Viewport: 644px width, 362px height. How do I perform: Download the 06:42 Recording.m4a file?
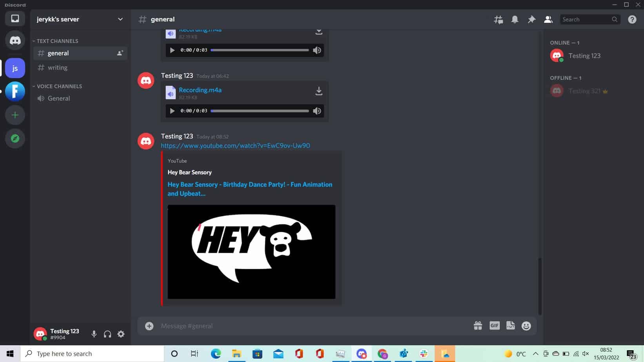click(319, 91)
